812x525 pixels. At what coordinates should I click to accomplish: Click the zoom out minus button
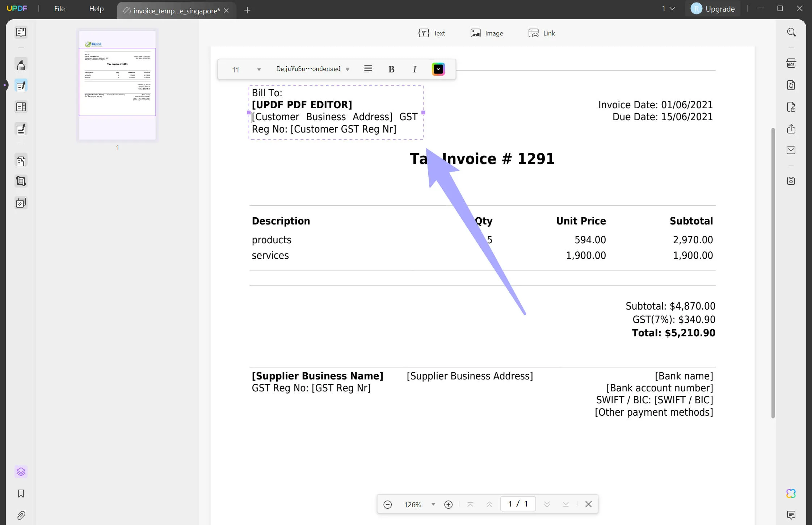[387, 504]
